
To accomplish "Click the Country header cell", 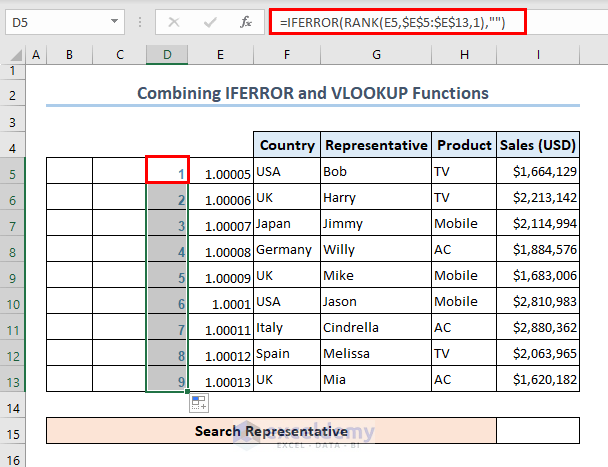I will tap(286, 145).
